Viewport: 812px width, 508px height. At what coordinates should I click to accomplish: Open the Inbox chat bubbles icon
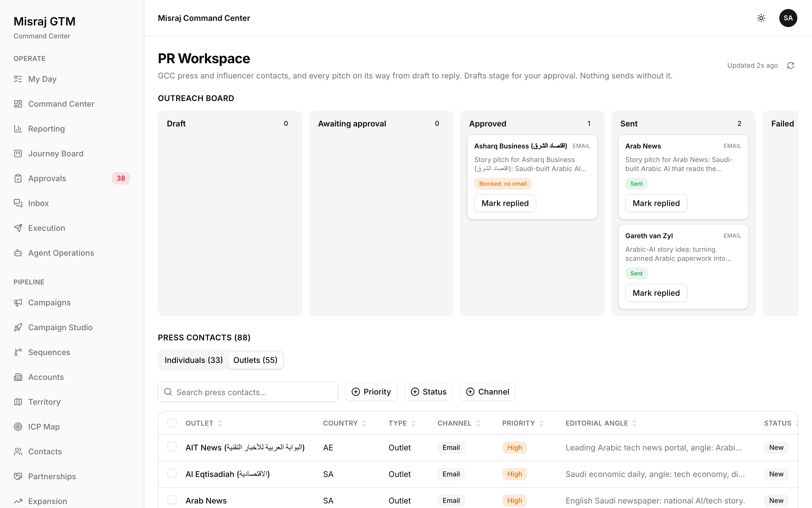(x=18, y=203)
